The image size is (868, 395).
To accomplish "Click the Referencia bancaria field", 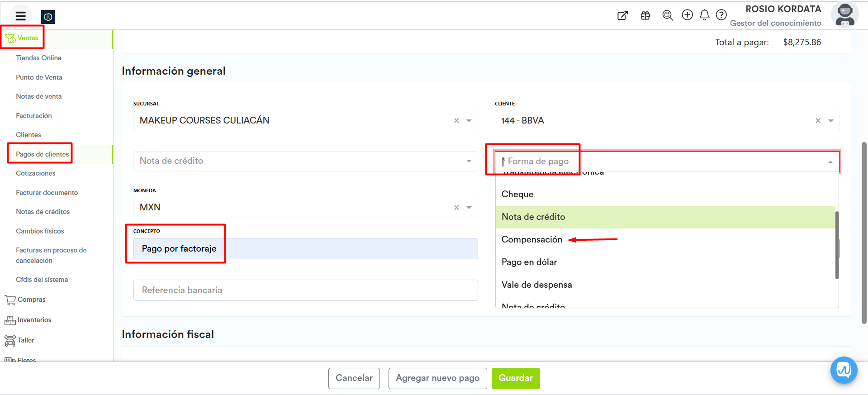I will [x=305, y=290].
